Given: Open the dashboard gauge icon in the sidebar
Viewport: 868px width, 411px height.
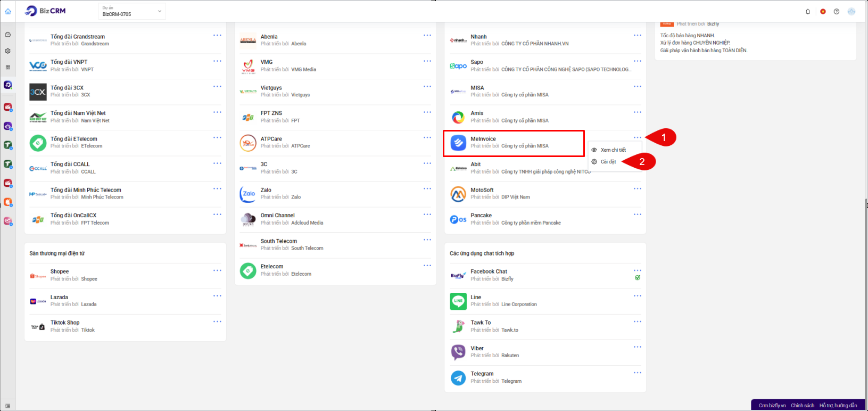Looking at the screenshot, I should pyautogui.click(x=8, y=35).
